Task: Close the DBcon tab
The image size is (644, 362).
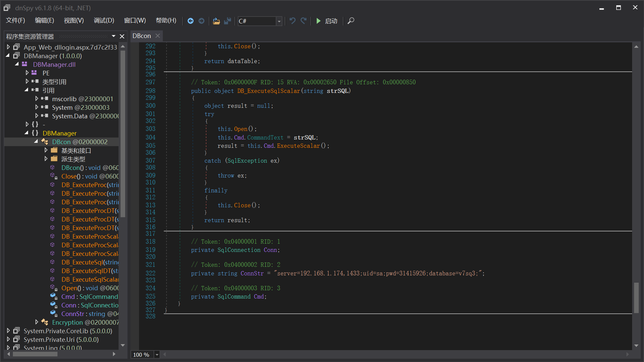Action: coord(158,36)
